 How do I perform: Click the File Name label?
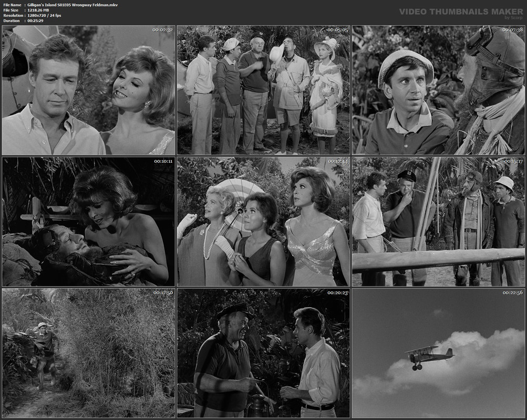pyautogui.click(x=13, y=5)
